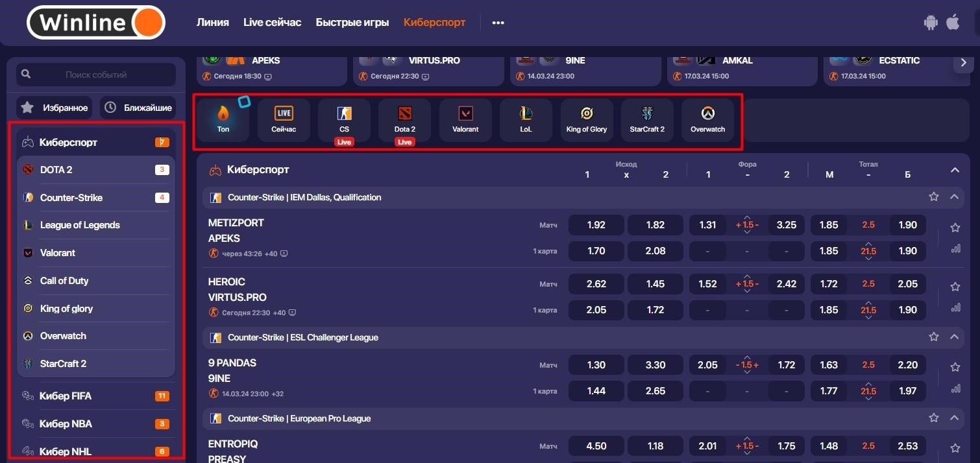The image size is (980, 463).
Task: Select Call of Duty in the sidebar
Action: [96, 281]
